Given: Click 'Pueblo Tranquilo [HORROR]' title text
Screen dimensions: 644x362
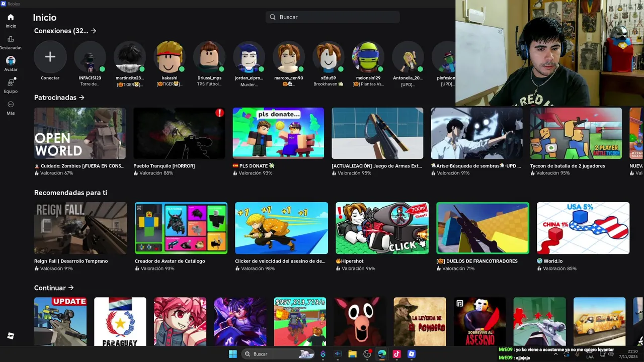Looking at the screenshot, I should [164, 166].
